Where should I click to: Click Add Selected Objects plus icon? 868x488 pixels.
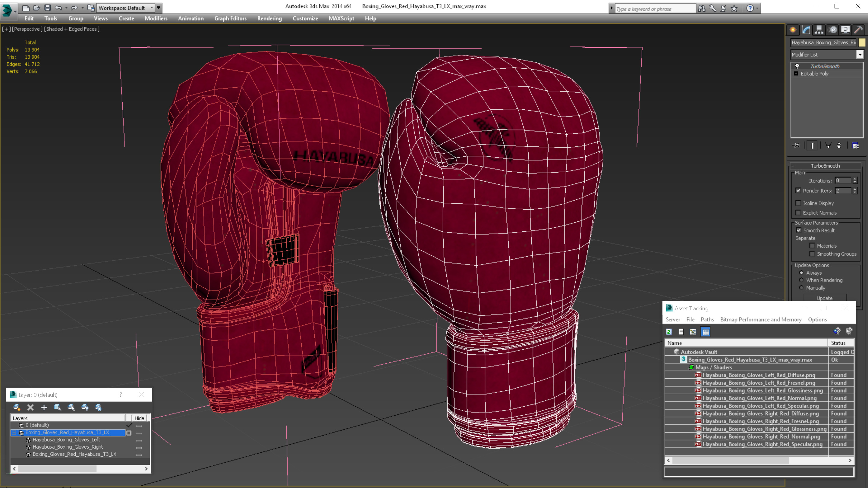tap(44, 408)
